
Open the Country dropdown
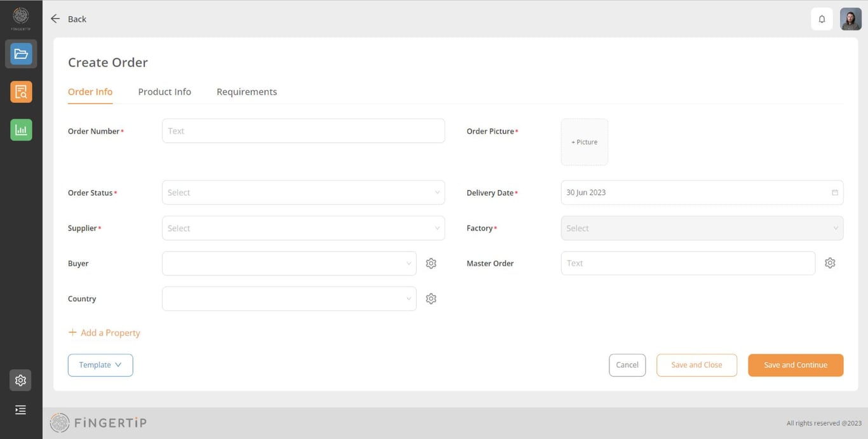pyautogui.click(x=289, y=299)
